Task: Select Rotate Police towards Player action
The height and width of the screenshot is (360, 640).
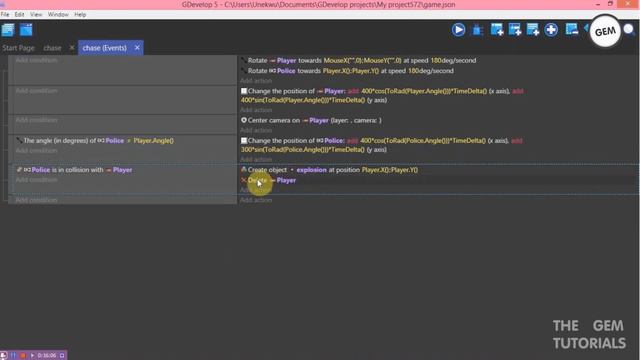Action: pos(347,71)
